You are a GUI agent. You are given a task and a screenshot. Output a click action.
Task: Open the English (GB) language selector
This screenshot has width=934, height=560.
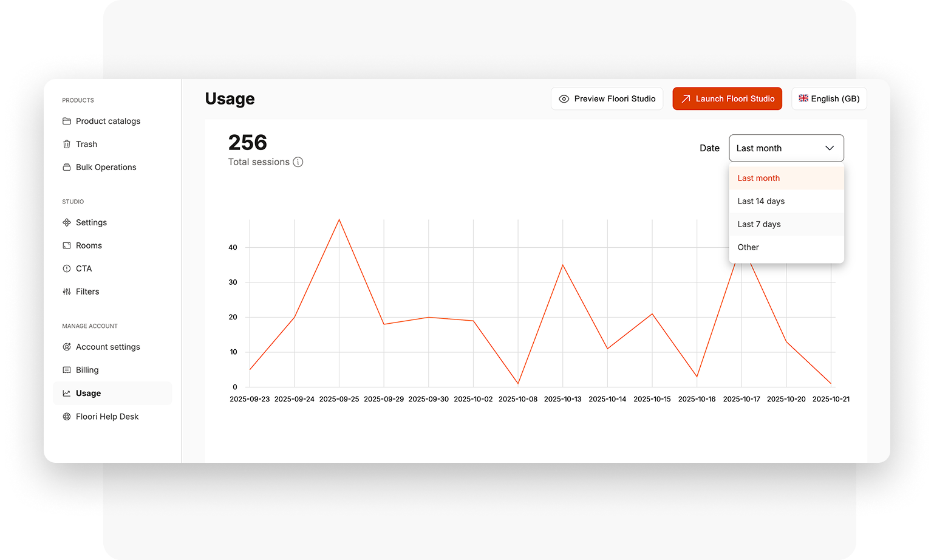(829, 98)
